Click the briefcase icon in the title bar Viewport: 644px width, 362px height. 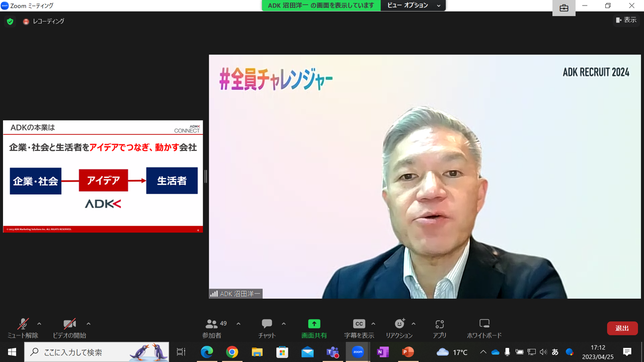[x=563, y=8]
